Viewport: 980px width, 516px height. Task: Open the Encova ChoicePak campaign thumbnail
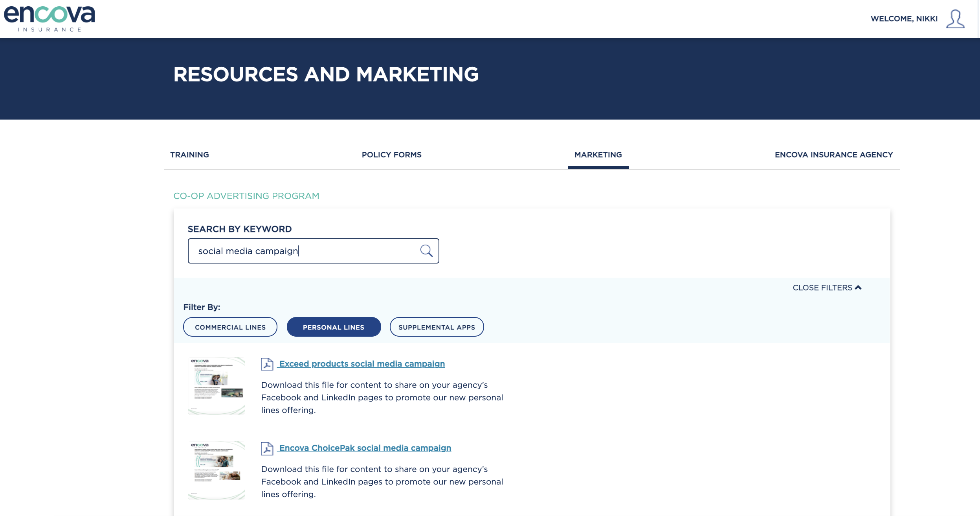click(x=217, y=470)
